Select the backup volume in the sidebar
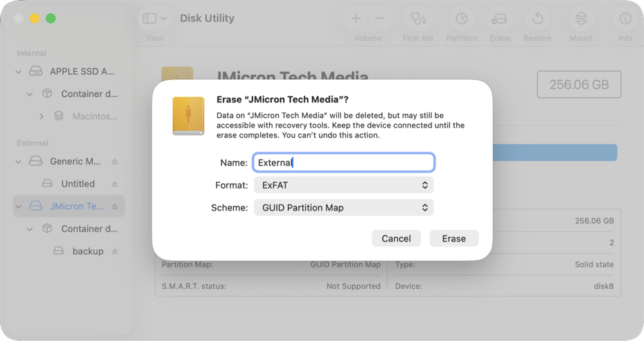 (x=88, y=251)
